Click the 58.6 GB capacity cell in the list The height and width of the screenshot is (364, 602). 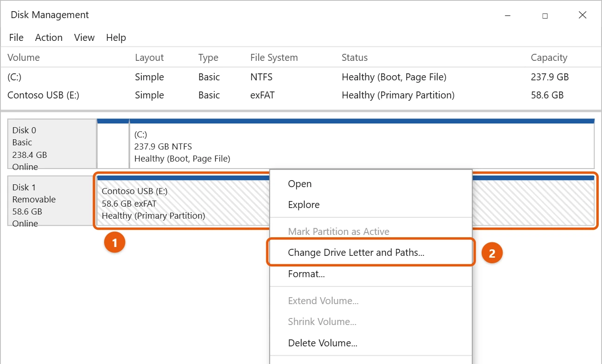tap(547, 95)
